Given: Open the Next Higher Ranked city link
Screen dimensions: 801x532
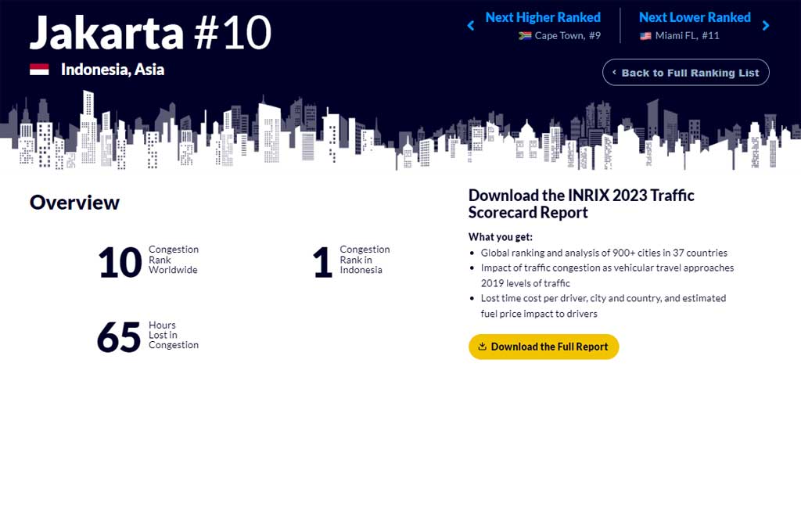Looking at the screenshot, I should (543, 17).
